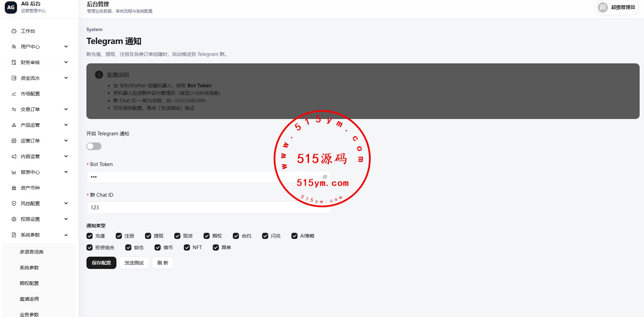Open the 多语言词典 submenu item
This screenshot has height=317, width=644.
coord(39,252)
